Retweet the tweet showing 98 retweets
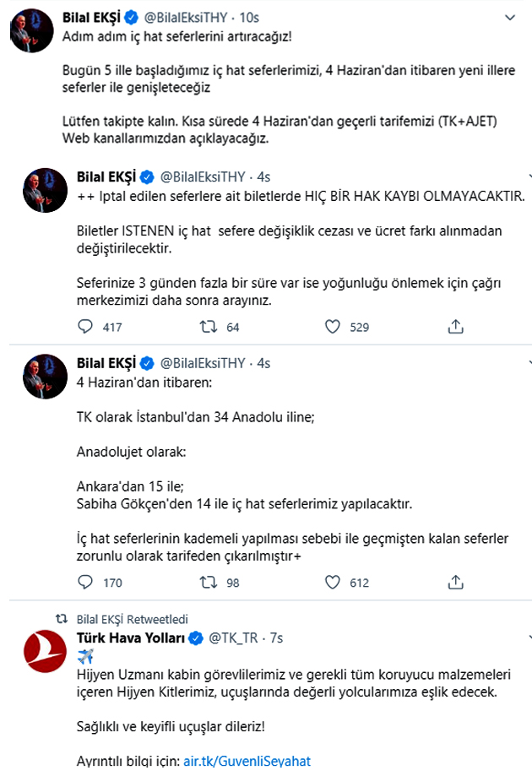The height and width of the screenshot is (776, 532). click(209, 582)
